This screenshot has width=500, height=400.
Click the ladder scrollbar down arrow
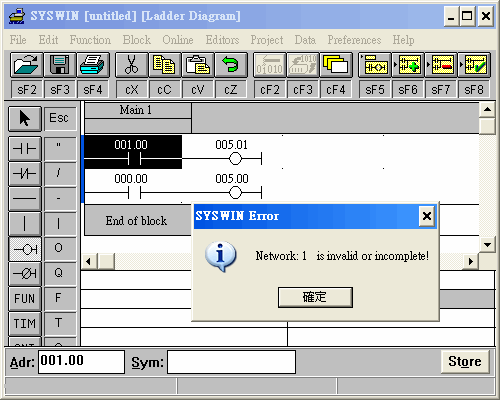click(x=487, y=245)
